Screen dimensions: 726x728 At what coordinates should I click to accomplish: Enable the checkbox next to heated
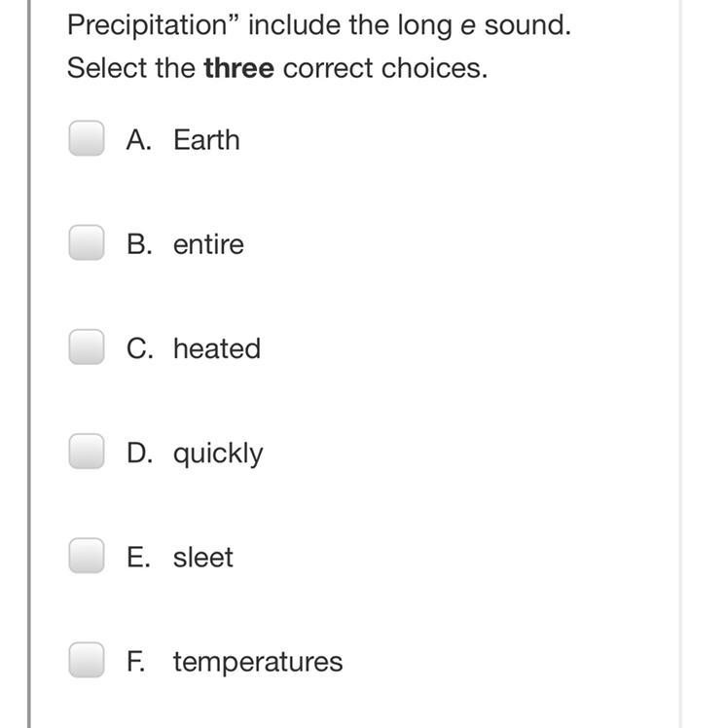tap(86, 347)
